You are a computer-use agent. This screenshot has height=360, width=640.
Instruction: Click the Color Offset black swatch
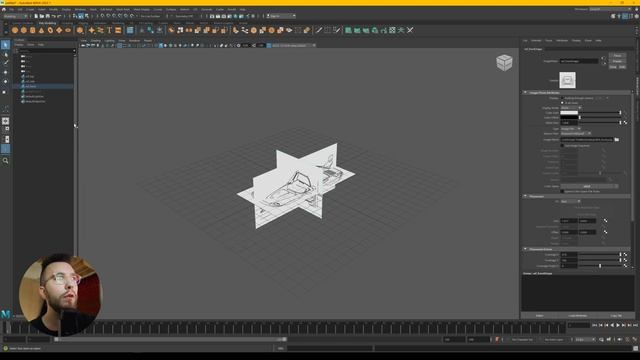[569, 118]
